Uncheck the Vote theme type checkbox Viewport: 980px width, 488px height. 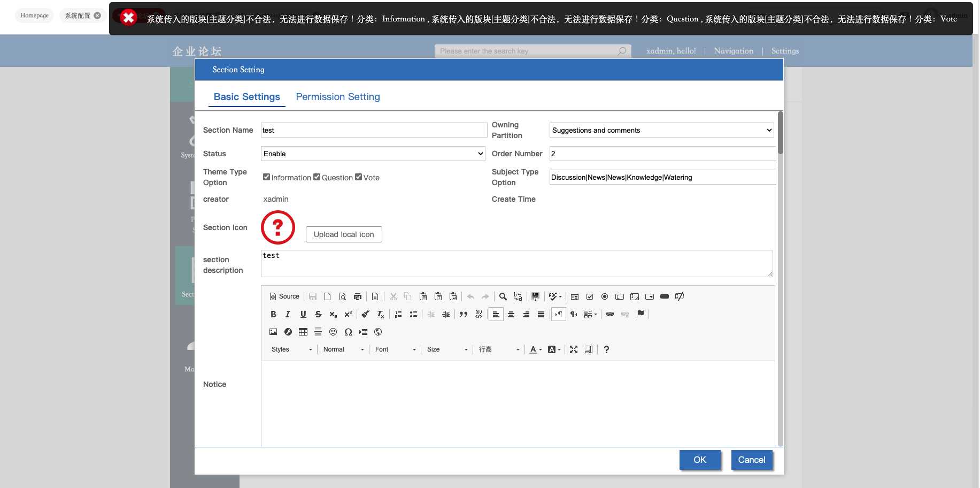[358, 177]
